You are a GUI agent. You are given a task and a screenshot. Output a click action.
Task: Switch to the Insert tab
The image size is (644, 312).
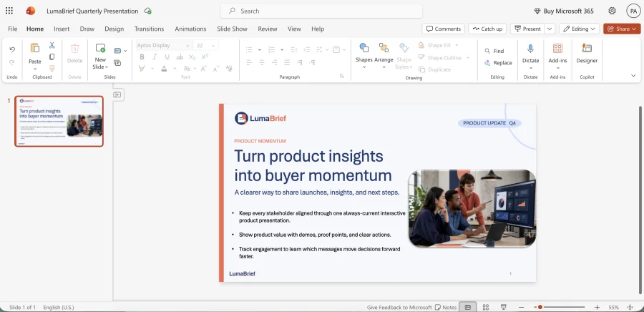point(62,29)
